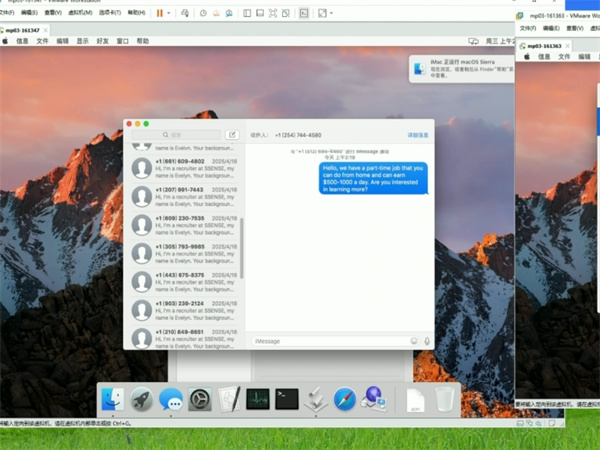
Task: Open the 好友 menu in menu bar
Action: (102, 42)
